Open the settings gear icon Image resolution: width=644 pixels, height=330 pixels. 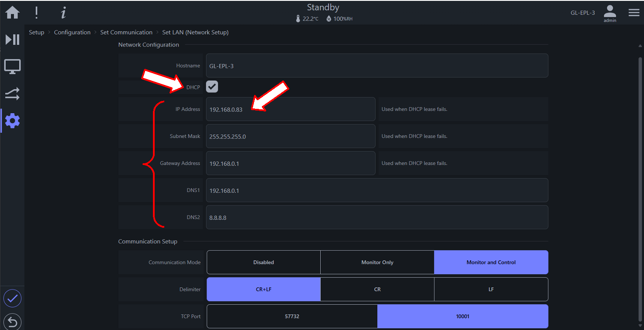pyautogui.click(x=12, y=121)
